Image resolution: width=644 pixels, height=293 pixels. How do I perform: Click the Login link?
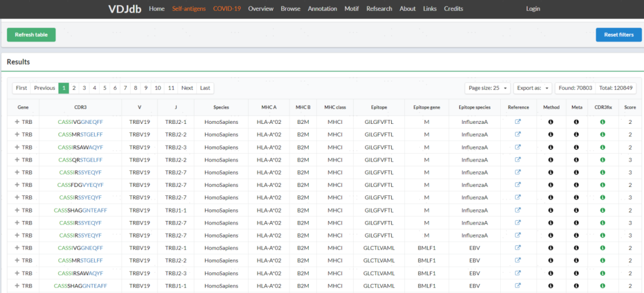coord(533,9)
